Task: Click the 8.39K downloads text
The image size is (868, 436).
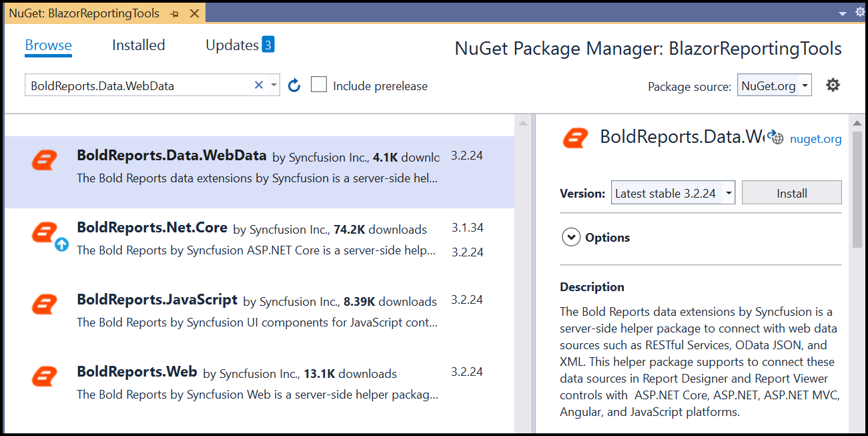Action: pos(390,302)
